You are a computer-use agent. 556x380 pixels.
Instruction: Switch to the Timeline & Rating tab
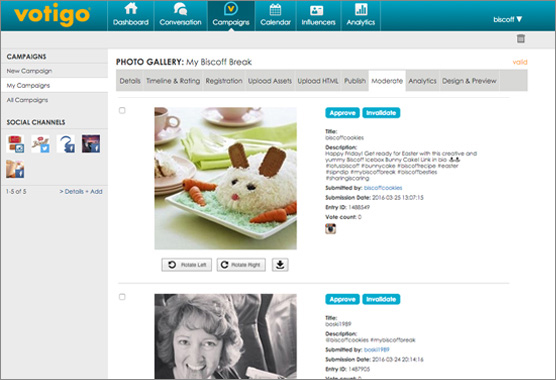tap(173, 81)
